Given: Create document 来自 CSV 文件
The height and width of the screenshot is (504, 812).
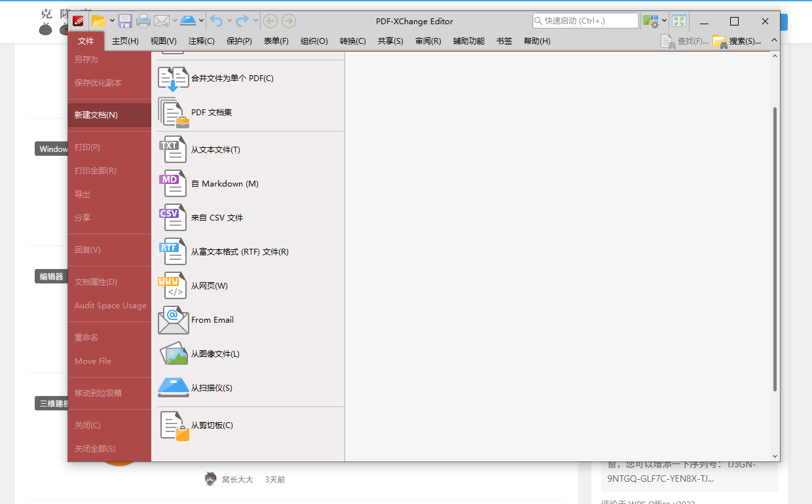Looking at the screenshot, I should coord(217,218).
